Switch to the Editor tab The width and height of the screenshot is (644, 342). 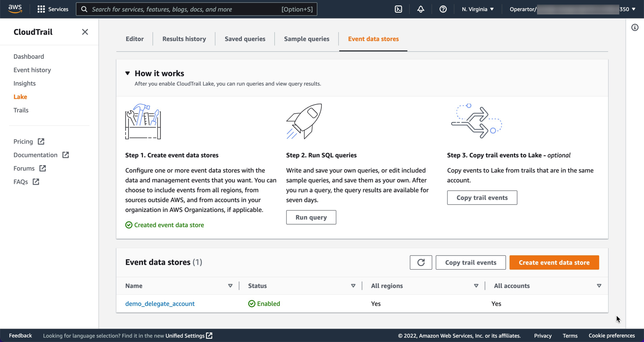(x=135, y=39)
